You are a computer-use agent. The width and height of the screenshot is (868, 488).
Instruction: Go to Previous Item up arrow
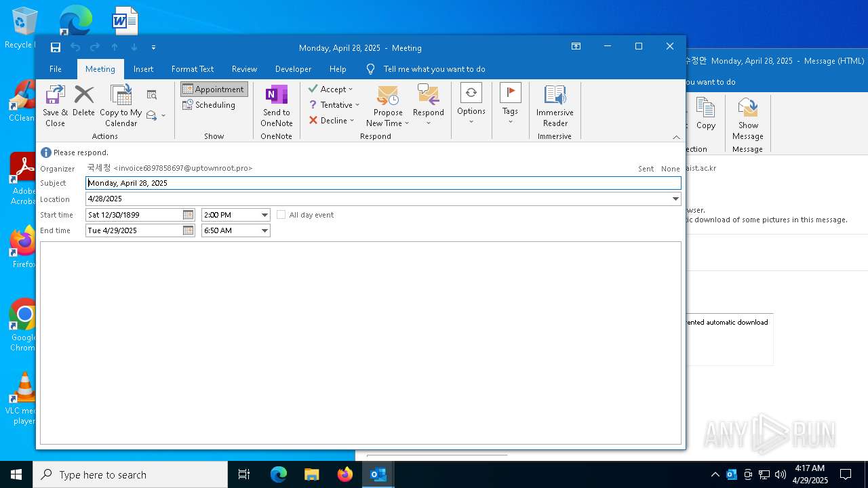click(115, 47)
